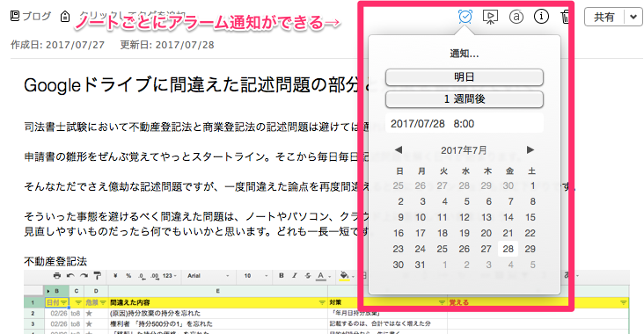This screenshot has height=334, width=644.
Task: Set reminder to 明日
Action: 465,77
